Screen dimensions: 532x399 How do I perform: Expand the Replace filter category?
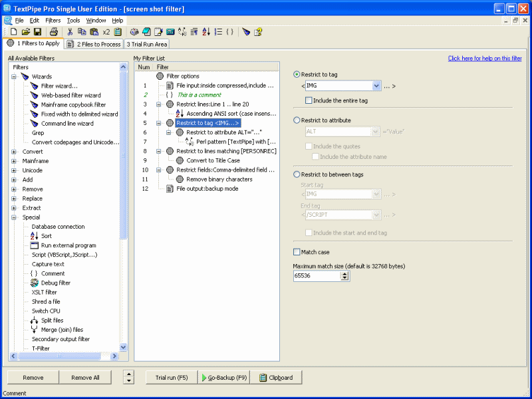(x=14, y=198)
